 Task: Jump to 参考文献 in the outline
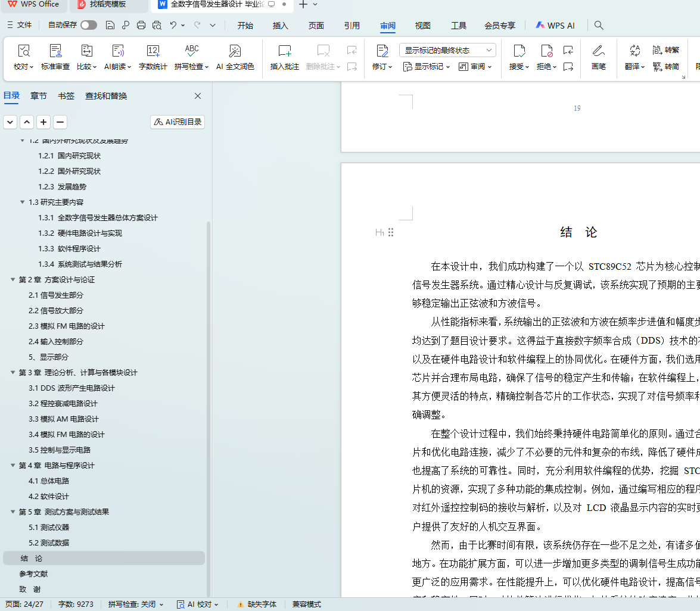point(33,574)
